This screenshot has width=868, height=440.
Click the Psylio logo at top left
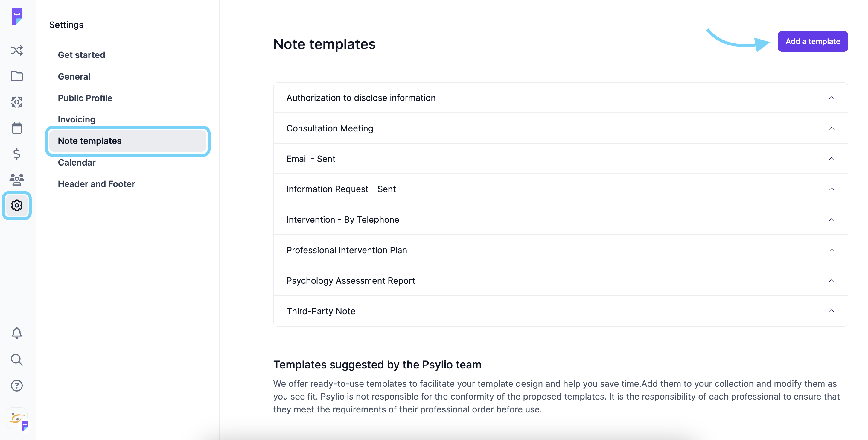point(17,16)
